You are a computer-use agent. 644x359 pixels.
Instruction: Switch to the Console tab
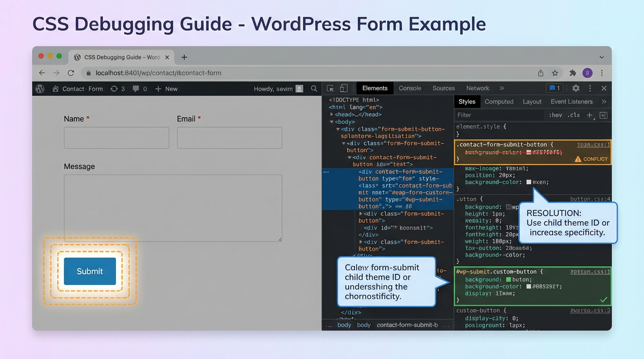pyautogui.click(x=410, y=88)
